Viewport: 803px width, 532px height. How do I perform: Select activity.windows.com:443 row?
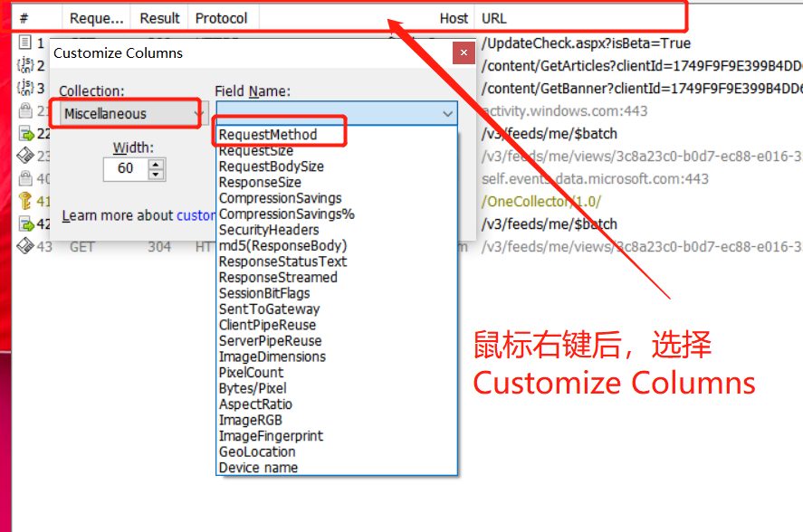565,111
